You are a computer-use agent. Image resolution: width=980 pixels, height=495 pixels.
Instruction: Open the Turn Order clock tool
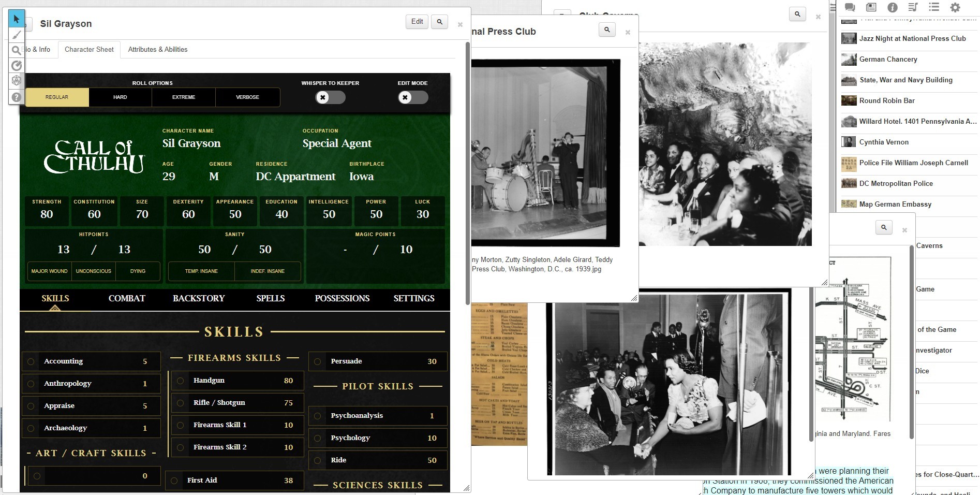[17, 66]
